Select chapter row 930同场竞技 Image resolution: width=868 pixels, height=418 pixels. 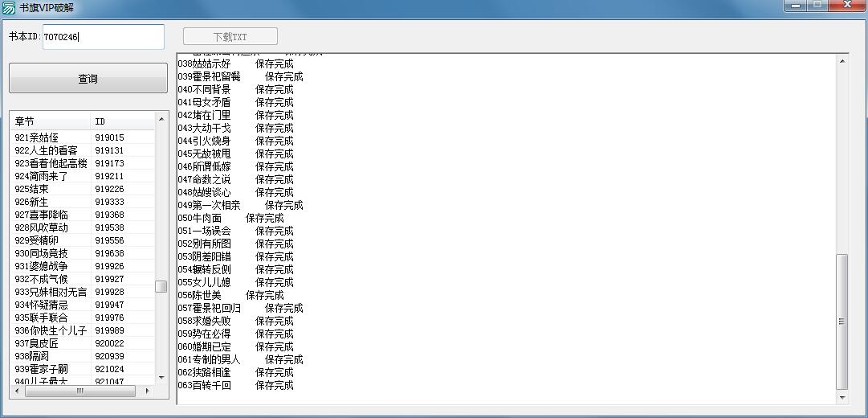47,253
